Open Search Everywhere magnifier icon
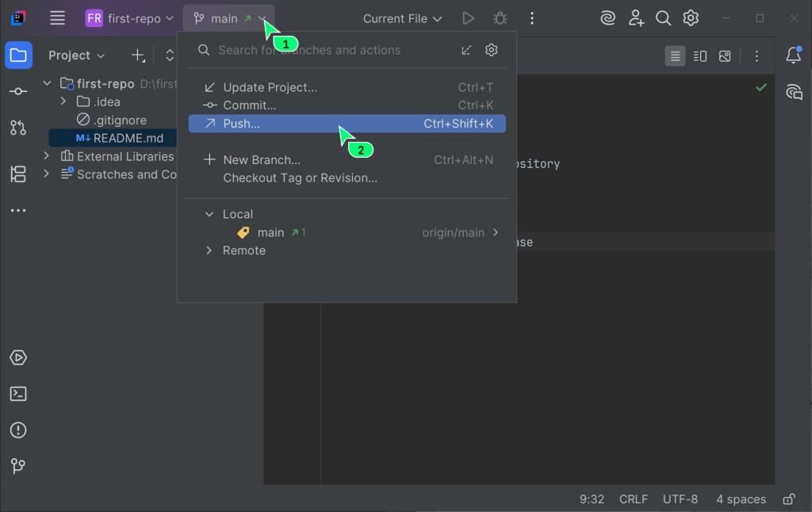812x512 pixels. (663, 19)
